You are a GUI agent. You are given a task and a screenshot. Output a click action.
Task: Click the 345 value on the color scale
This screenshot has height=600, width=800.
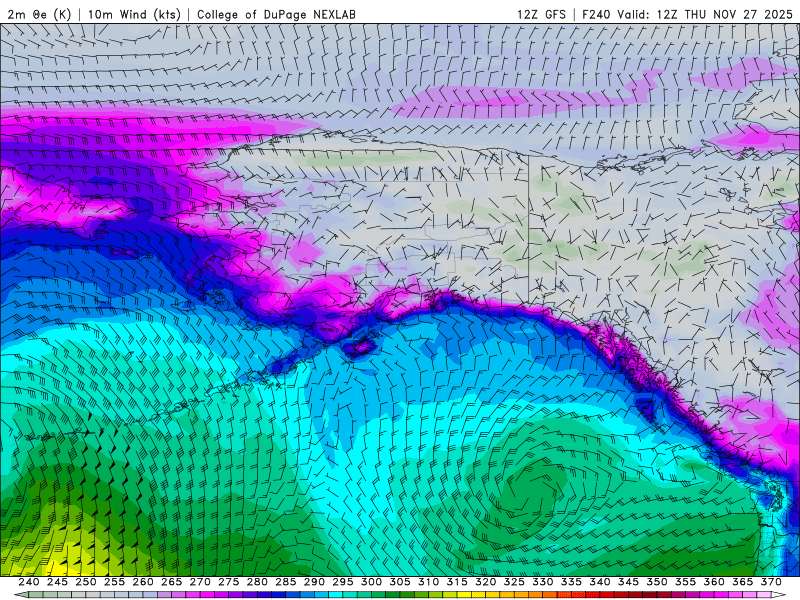click(629, 582)
